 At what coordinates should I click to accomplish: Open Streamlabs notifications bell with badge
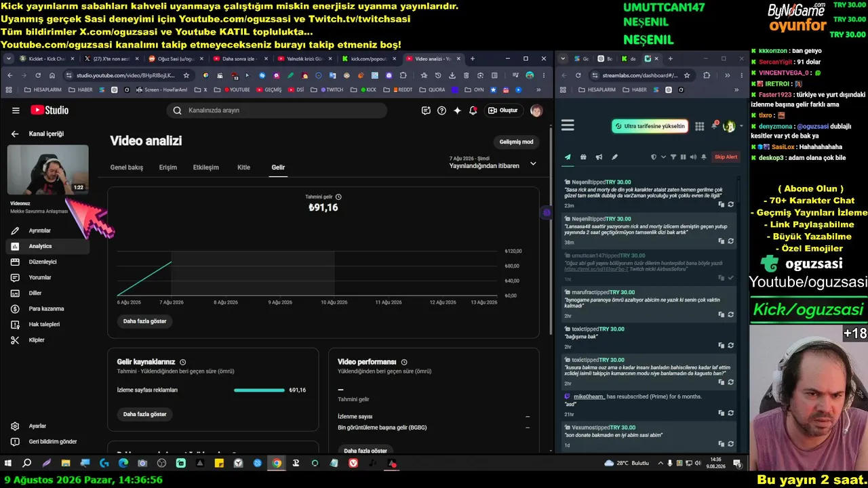(715, 125)
